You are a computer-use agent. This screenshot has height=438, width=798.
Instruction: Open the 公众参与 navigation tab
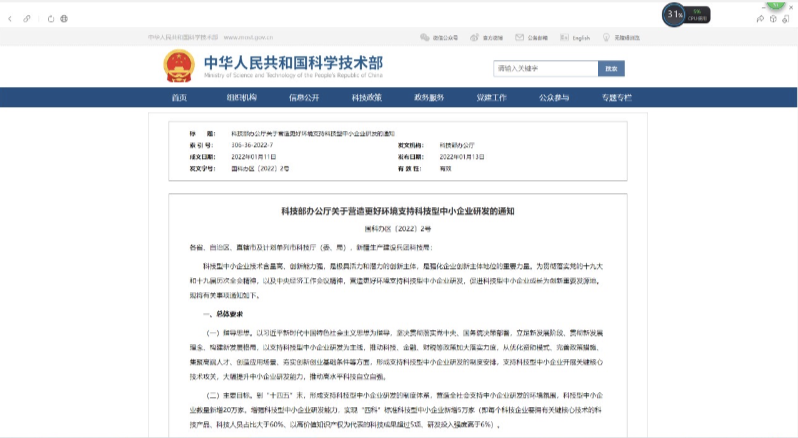[x=554, y=98]
